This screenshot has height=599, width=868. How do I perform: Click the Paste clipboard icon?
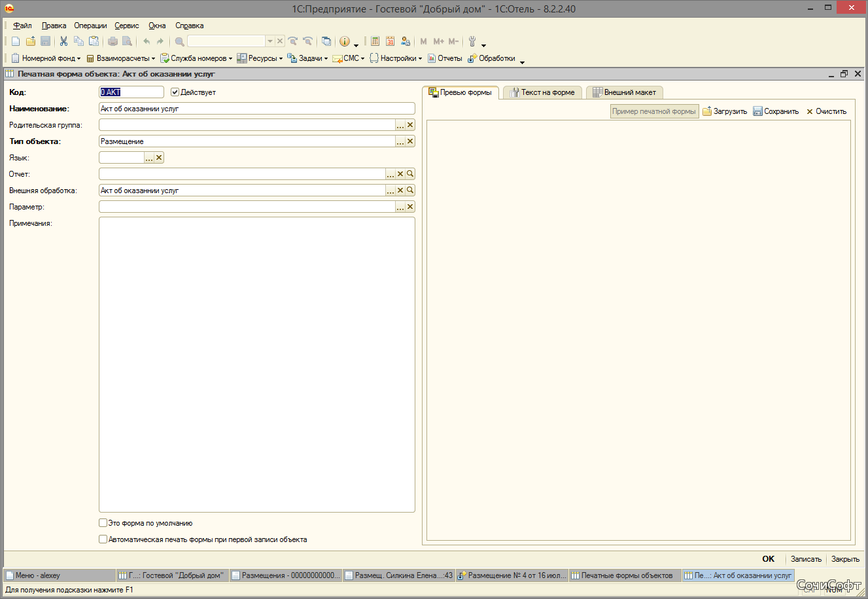tap(94, 41)
